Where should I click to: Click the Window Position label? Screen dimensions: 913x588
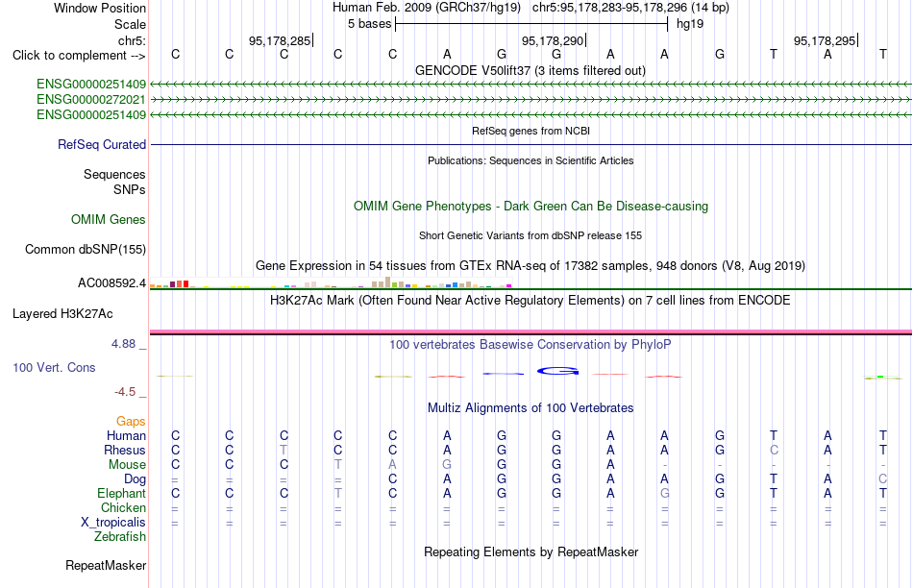click(100, 8)
